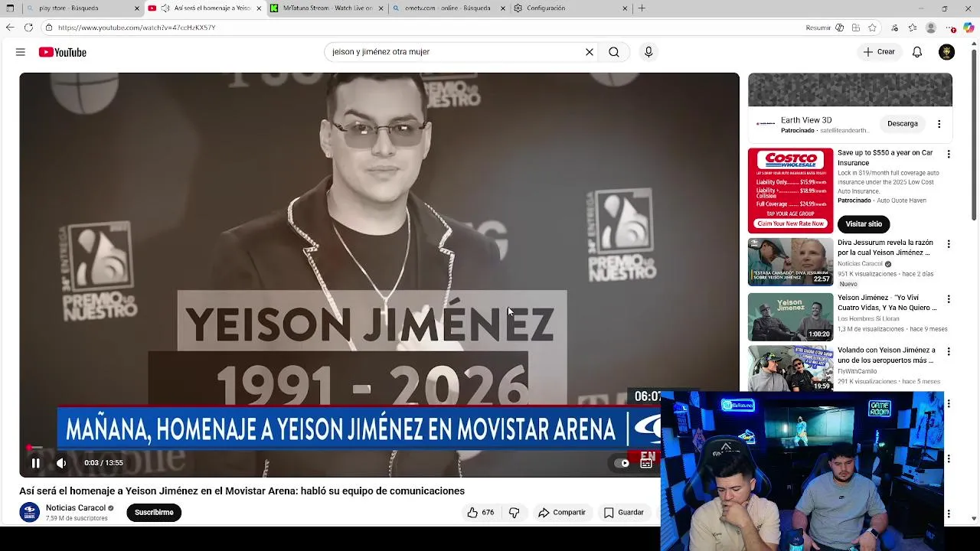View site information lock icon
Image resolution: width=980 pixels, height=551 pixels.
pyautogui.click(x=49, y=28)
